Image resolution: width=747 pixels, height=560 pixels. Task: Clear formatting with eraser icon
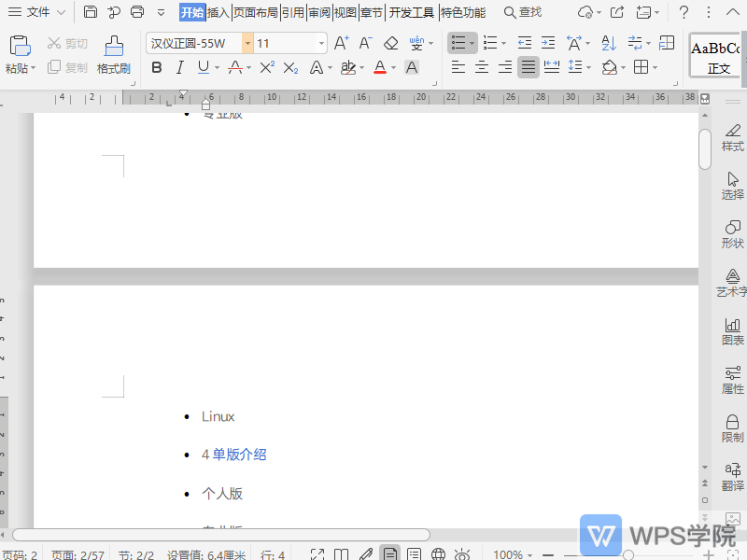pyautogui.click(x=390, y=43)
